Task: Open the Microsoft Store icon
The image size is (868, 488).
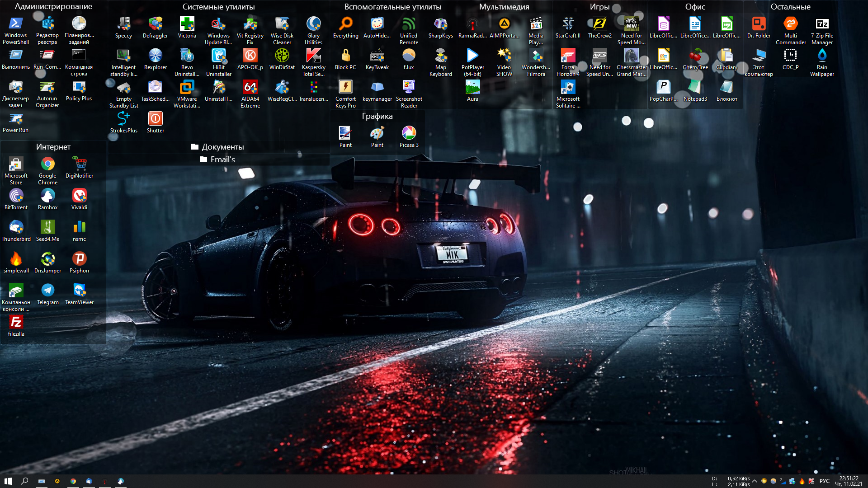Action: pyautogui.click(x=16, y=171)
